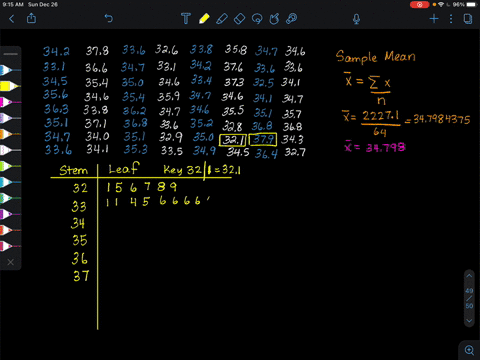Go to next page with down chevron

(x=469, y=321)
